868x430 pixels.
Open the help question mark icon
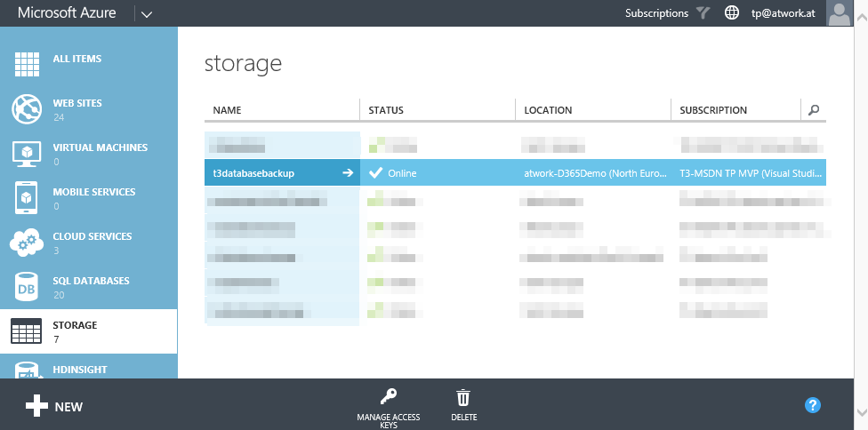(x=812, y=405)
